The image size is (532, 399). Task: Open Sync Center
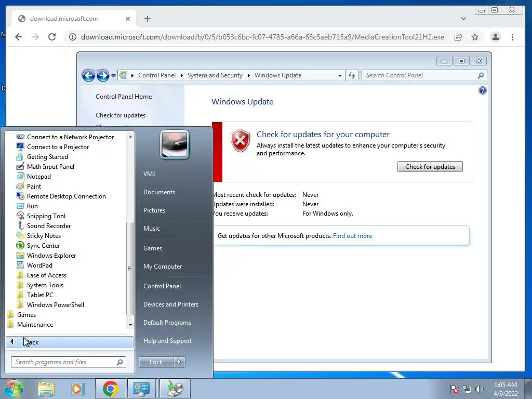click(43, 245)
